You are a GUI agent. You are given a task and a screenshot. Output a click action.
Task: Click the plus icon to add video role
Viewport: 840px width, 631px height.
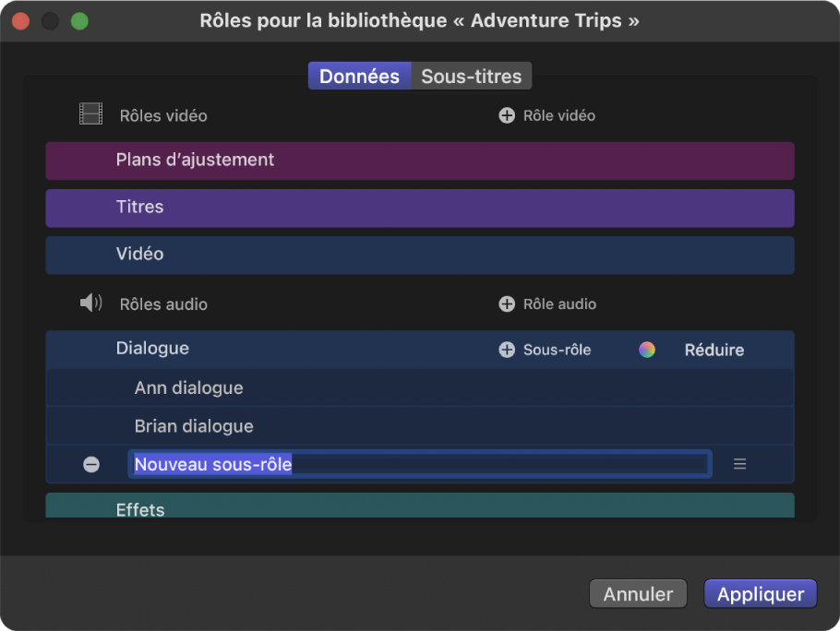click(x=507, y=116)
